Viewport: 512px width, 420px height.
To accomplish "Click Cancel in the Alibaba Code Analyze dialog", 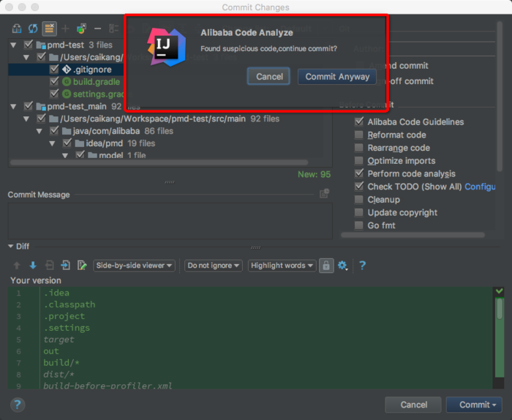I will [x=268, y=76].
